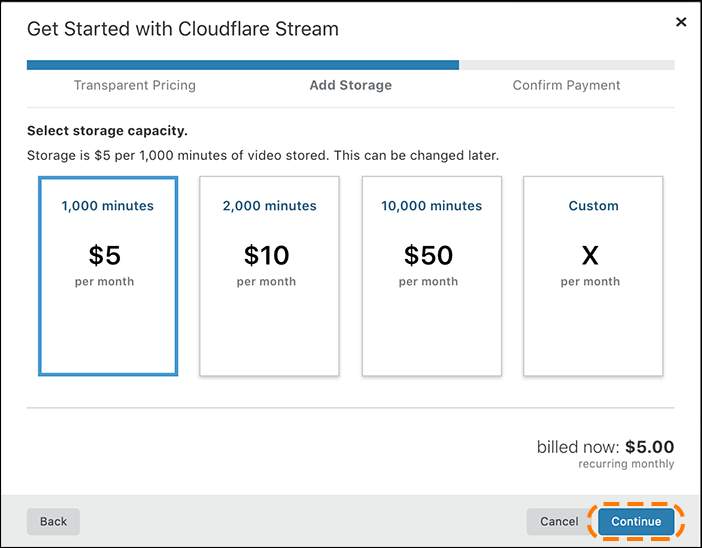This screenshot has width=702, height=548.
Task: Click the recurring monthly note
Action: click(x=626, y=464)
